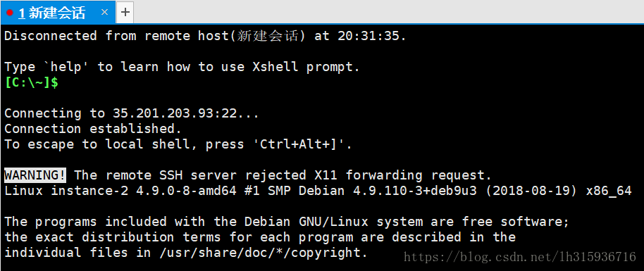Image resolution: width=644 pixels, height=271 pixels.
Task: Click the Linux instance-2 kernel info line
Action: point(318,191)
